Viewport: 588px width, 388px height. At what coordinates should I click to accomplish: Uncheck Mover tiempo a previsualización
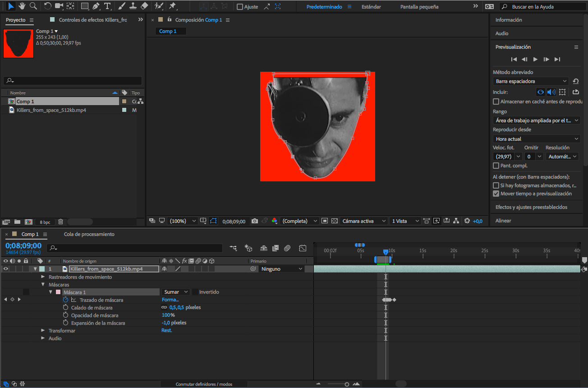coord(496,194)
